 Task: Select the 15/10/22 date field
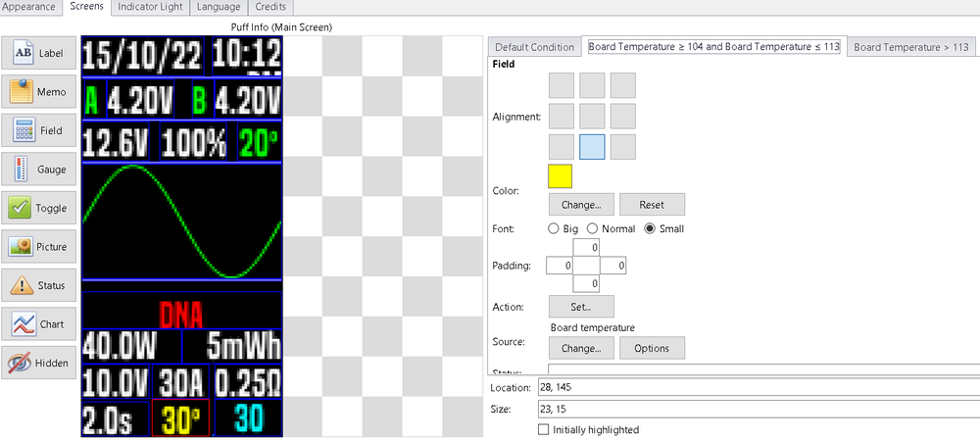pos(143,57)
